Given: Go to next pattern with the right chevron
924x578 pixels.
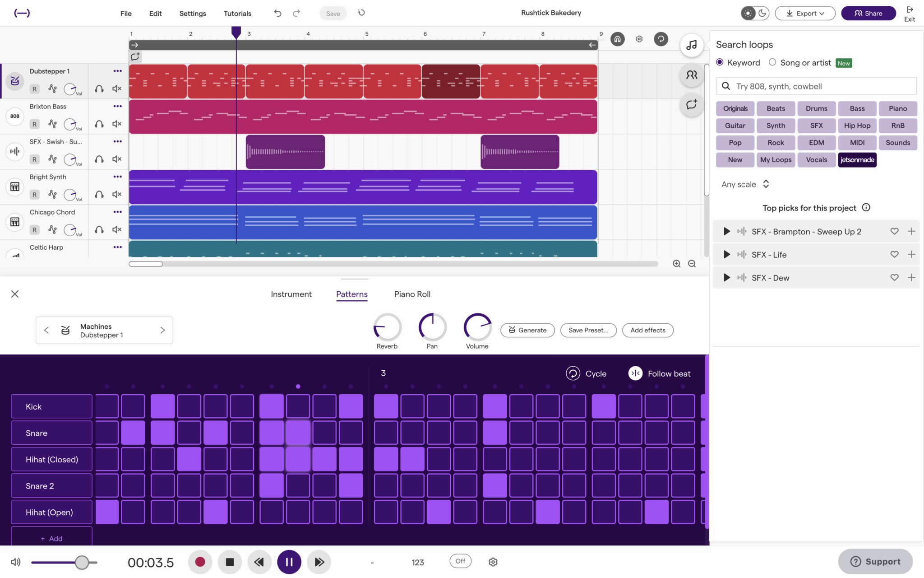Looking at the screenshot, I should point(163,330).
